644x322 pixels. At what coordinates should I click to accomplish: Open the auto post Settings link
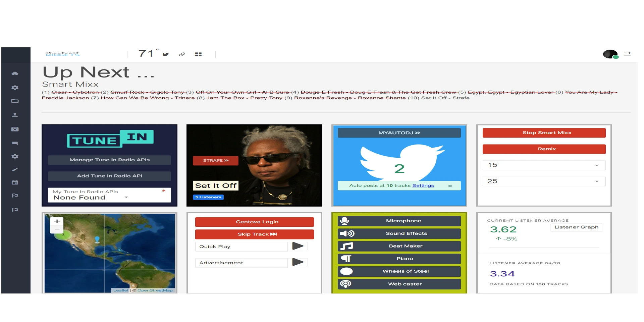point(423,185)
